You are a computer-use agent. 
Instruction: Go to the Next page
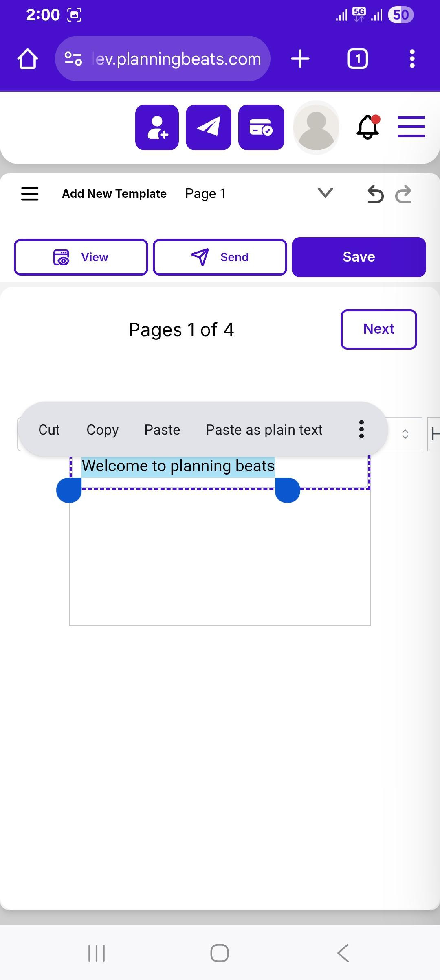point(379,329)
